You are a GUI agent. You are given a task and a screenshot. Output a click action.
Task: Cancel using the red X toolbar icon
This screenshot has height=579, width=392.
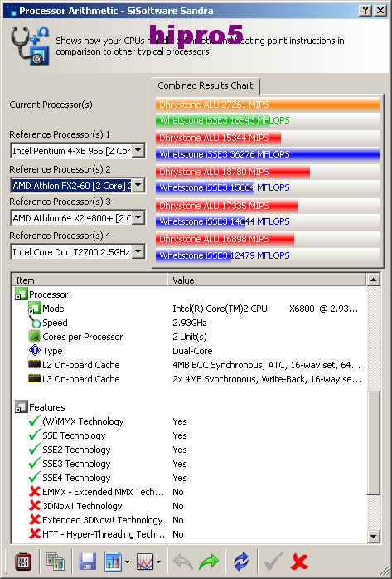pyautogui.click(x=299, y=562)
